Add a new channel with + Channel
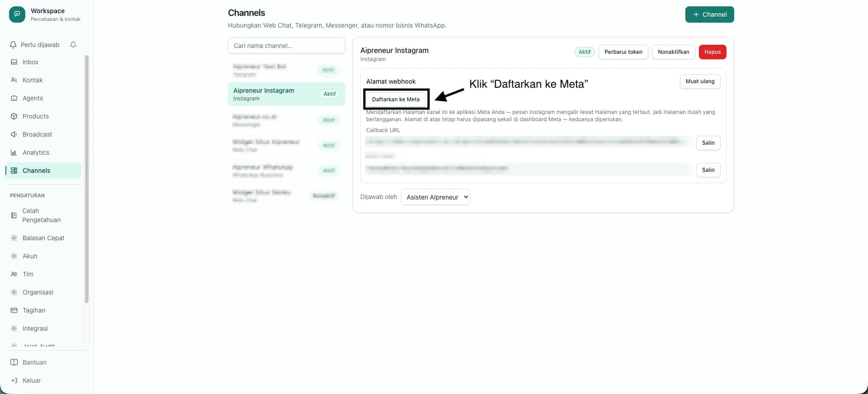Screen dimensions: 868x394 coord(709,14)
